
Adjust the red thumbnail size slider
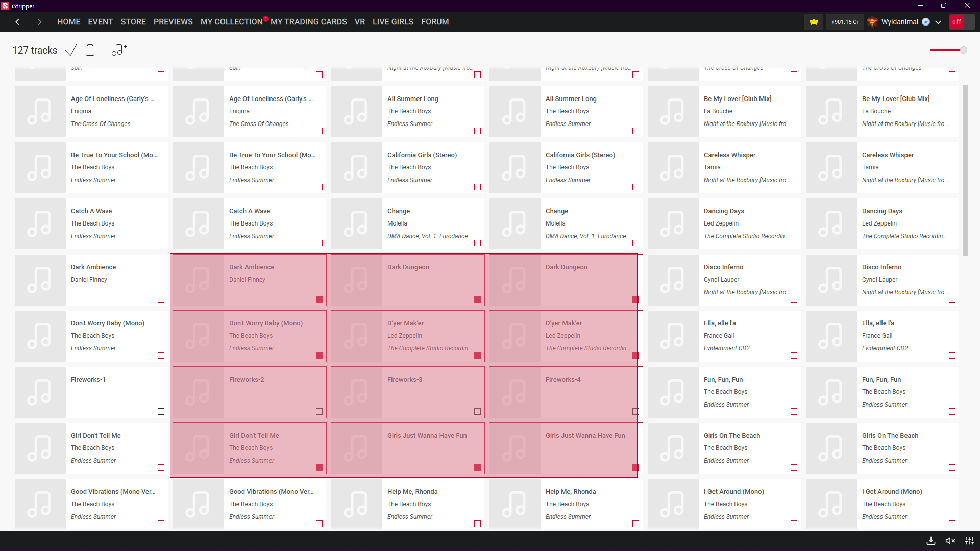click(x=948, y=50)
